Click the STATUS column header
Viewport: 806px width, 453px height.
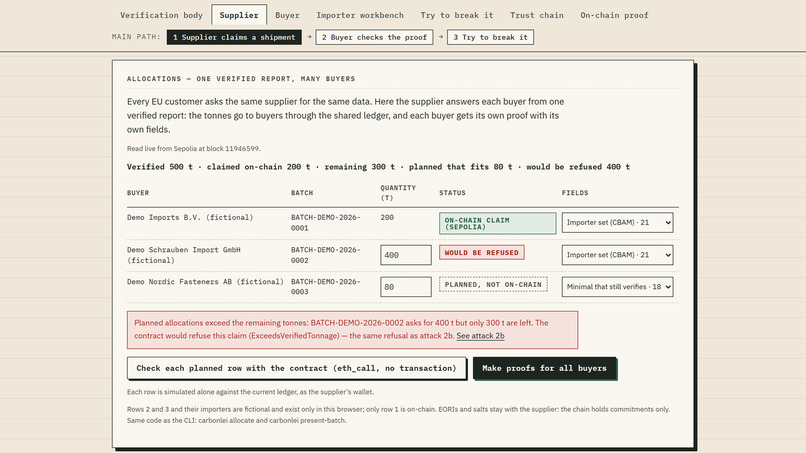pyautogui.click(x=452, y=193)
